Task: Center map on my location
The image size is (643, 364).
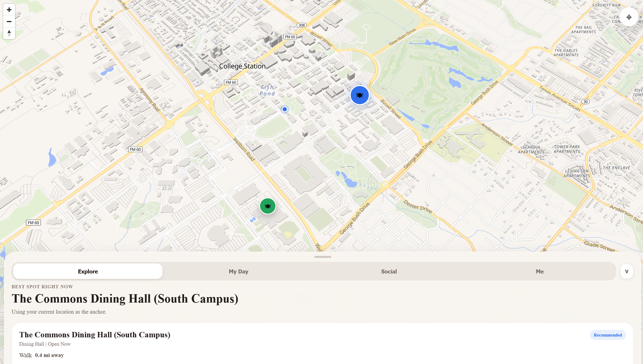Action: point(629,17)
